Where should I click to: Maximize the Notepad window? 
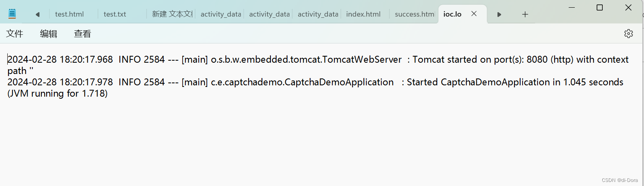click(600, 7)
